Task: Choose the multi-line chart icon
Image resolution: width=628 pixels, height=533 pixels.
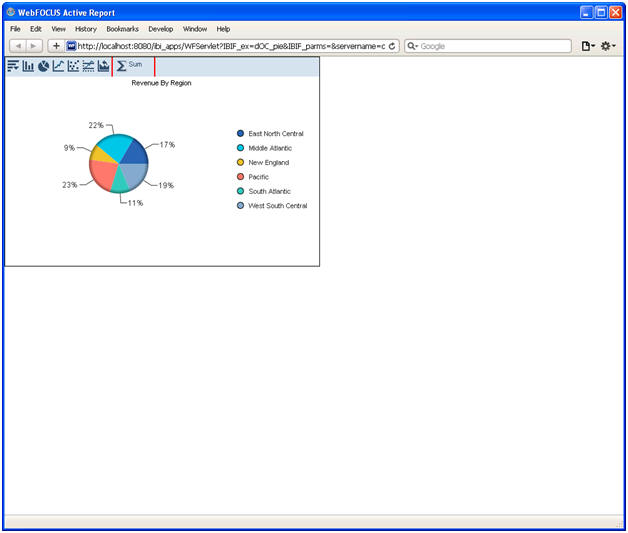Action: coord(88,66)
